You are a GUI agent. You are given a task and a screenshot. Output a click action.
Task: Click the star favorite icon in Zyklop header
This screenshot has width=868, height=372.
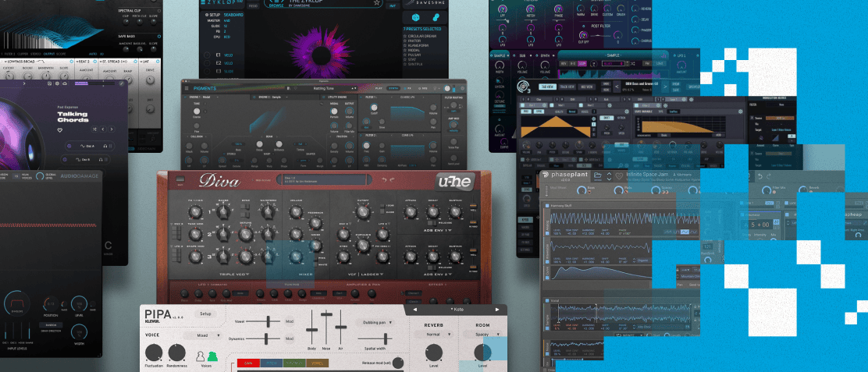377,4
